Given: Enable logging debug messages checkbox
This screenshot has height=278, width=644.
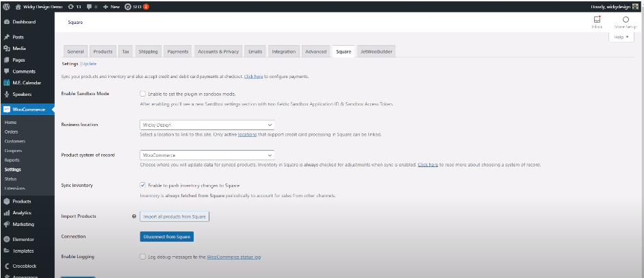Looking at the screenshot, I should pos(142,257).
